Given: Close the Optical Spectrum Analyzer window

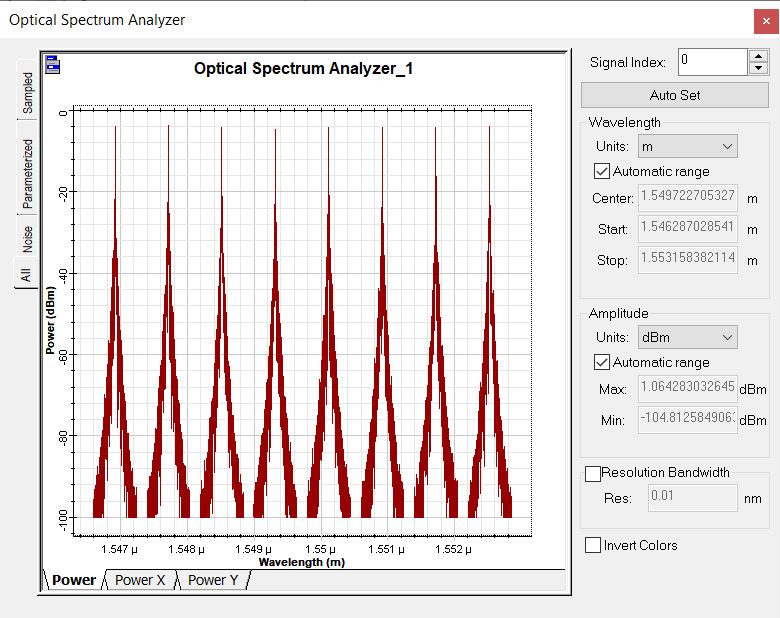Looking at the screenshot, I should 766,21.
